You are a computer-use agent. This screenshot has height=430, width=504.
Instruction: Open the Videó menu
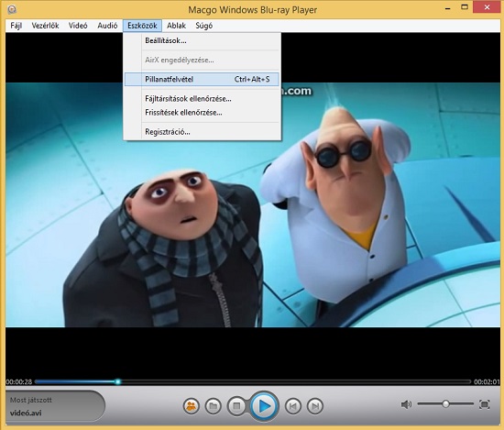point(78,26)
